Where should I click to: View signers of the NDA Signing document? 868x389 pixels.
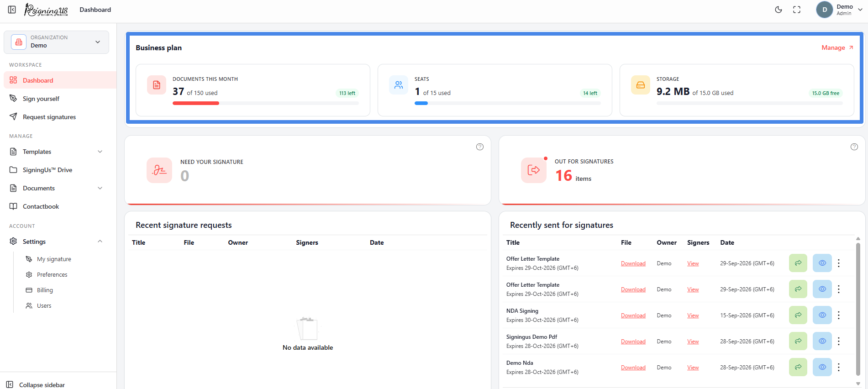(x=693, y=315)
